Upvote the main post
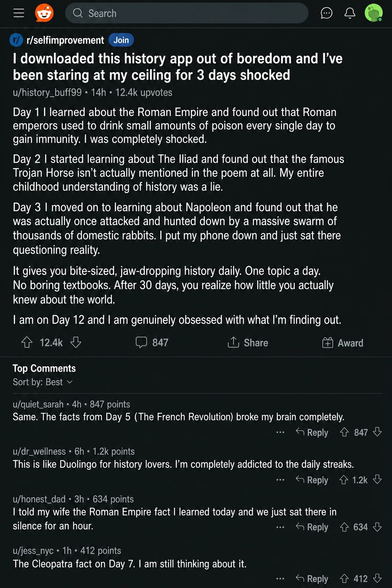The width and height of the screenshot is (392, 588). [27, 342]
